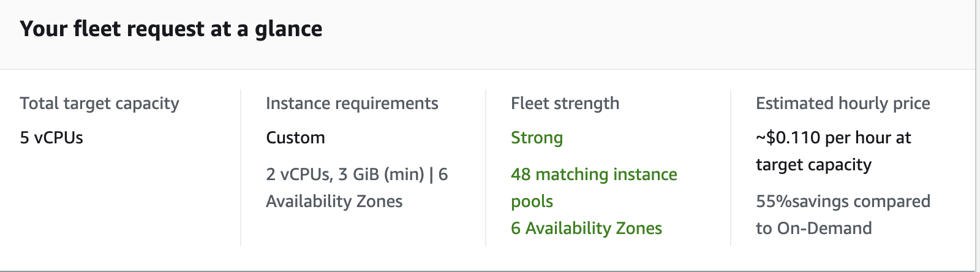The image size is (980, 272).
Task: Open the '48 matching instance pools' text
Action: [594, 175]
